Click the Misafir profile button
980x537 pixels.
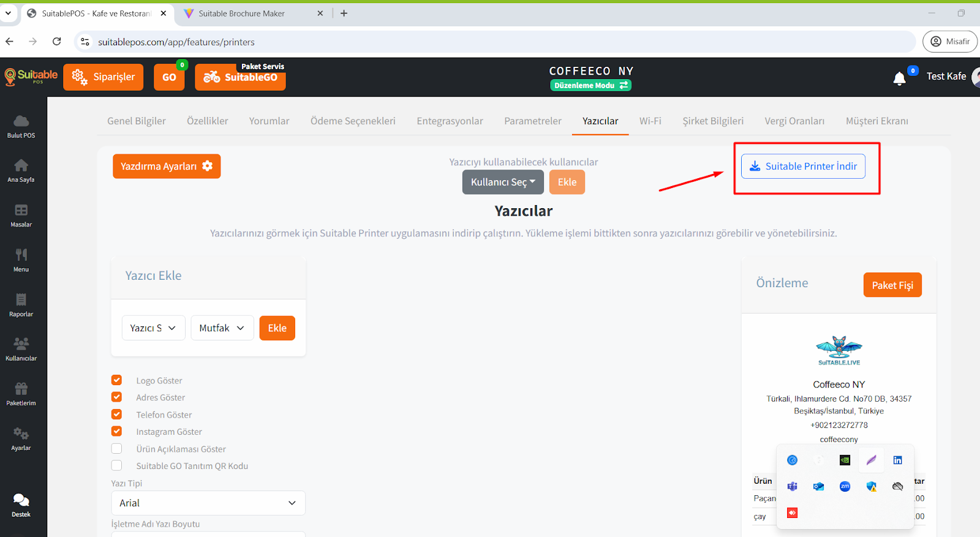[x=950, y=42]
